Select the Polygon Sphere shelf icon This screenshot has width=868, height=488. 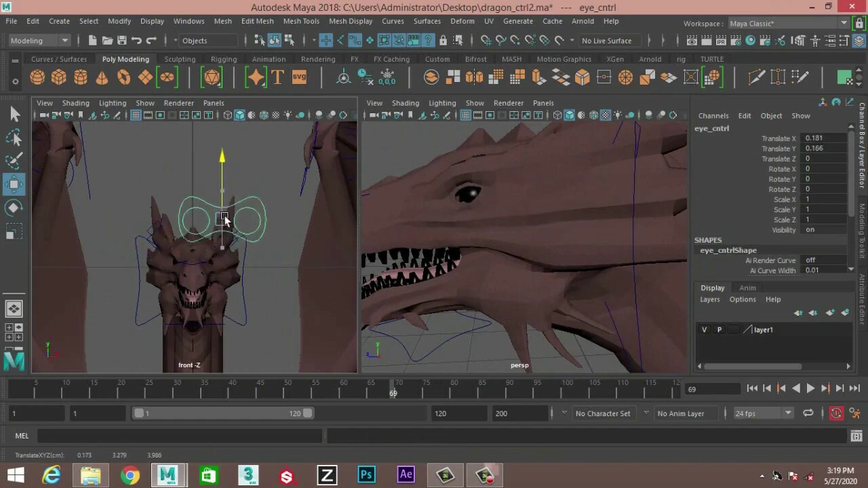pos(37,77)
